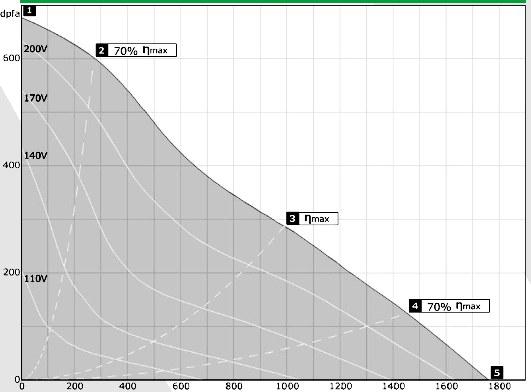Click the 1400 tick on the flow axis
This screenshot has height=392, width=531.
tap(393, 386)
